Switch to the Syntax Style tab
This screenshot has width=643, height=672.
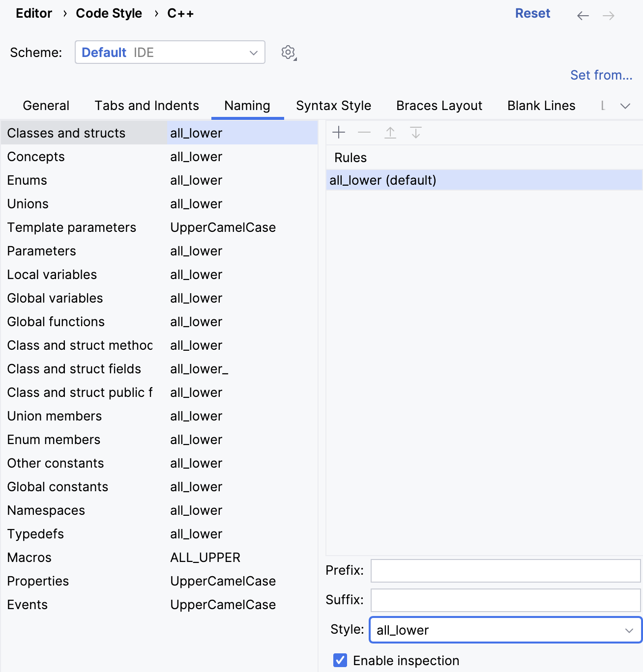pyautogui.click(x=333, y=106)
